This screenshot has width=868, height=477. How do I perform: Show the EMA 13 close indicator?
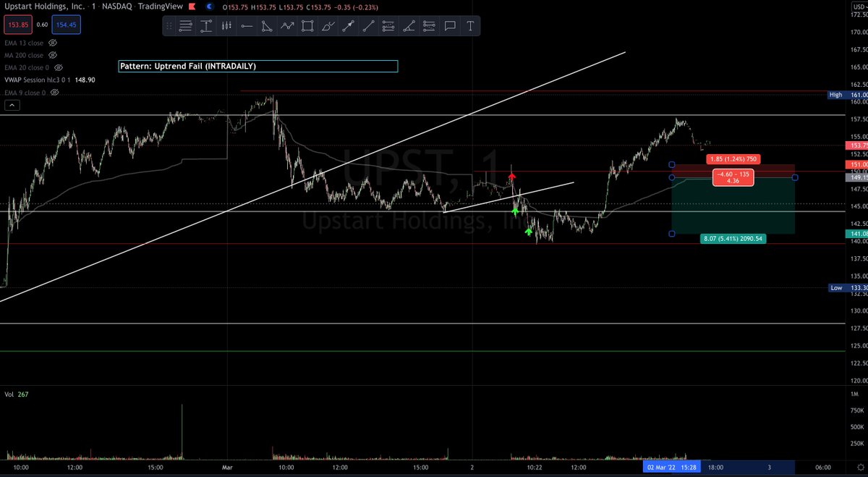54,43
